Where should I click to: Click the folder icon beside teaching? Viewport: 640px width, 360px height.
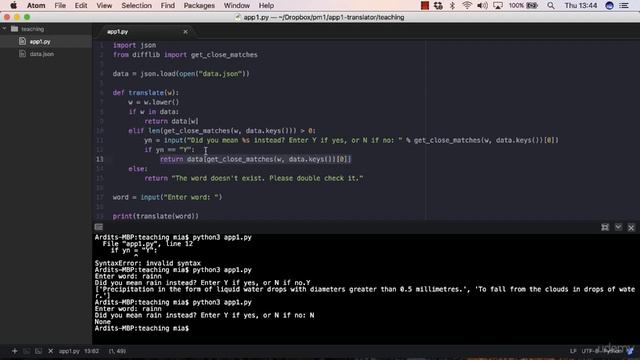point(15,29)
